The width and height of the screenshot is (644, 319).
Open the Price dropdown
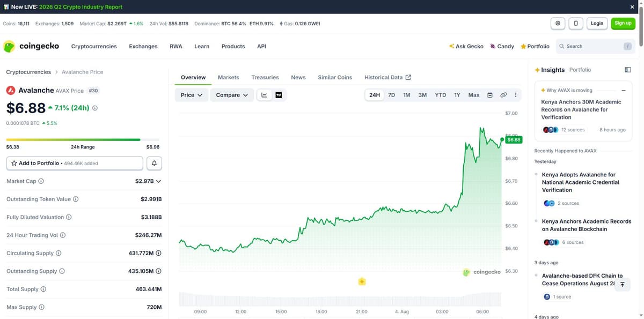pyautogui.click(x=192, y=95)
